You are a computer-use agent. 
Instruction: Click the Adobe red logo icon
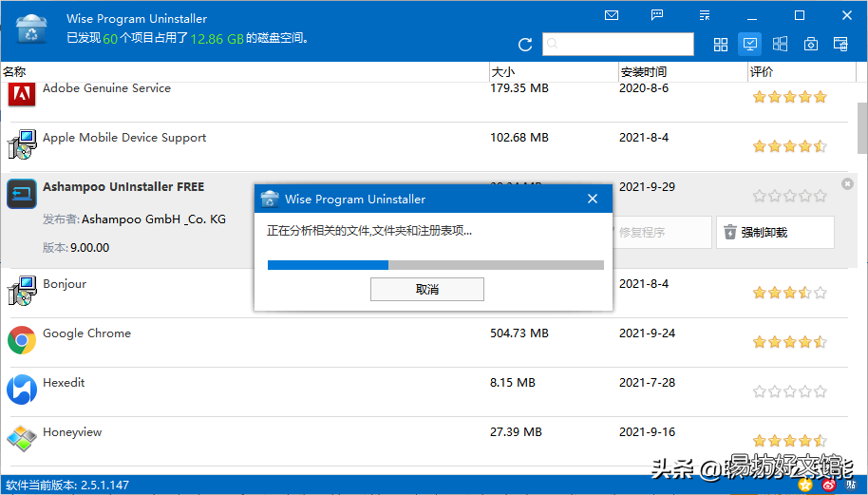22,94
